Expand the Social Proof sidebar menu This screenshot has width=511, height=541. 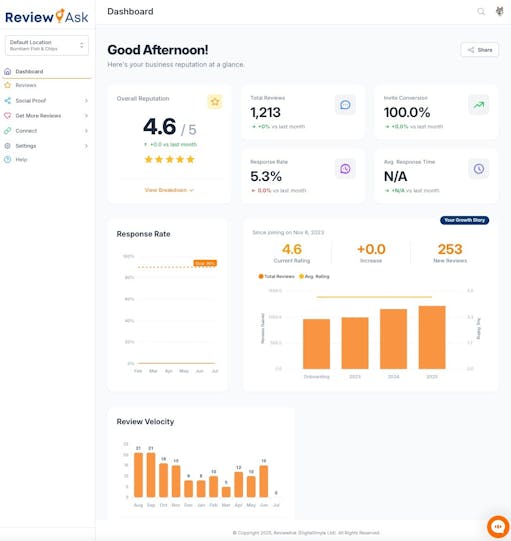pos(47,100)
